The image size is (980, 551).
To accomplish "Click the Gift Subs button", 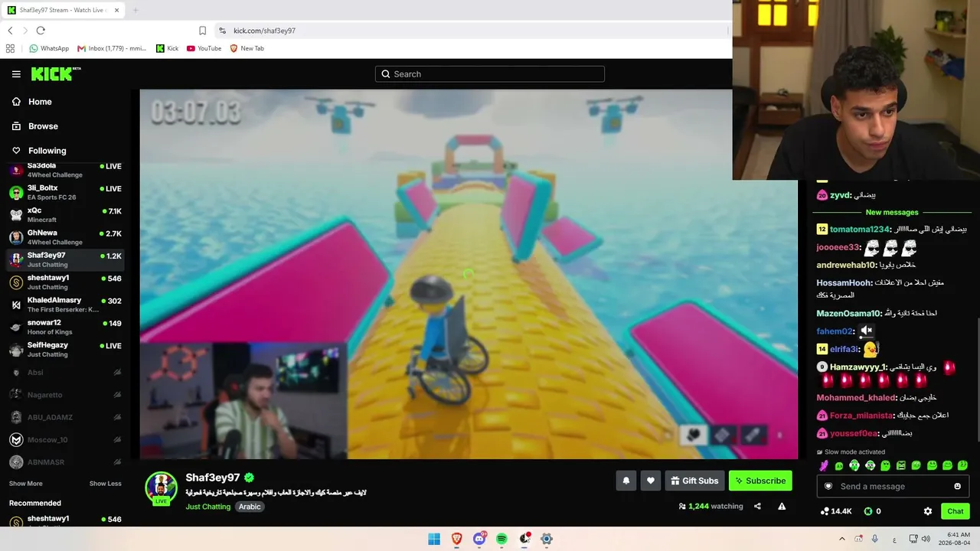I will 694,481.
